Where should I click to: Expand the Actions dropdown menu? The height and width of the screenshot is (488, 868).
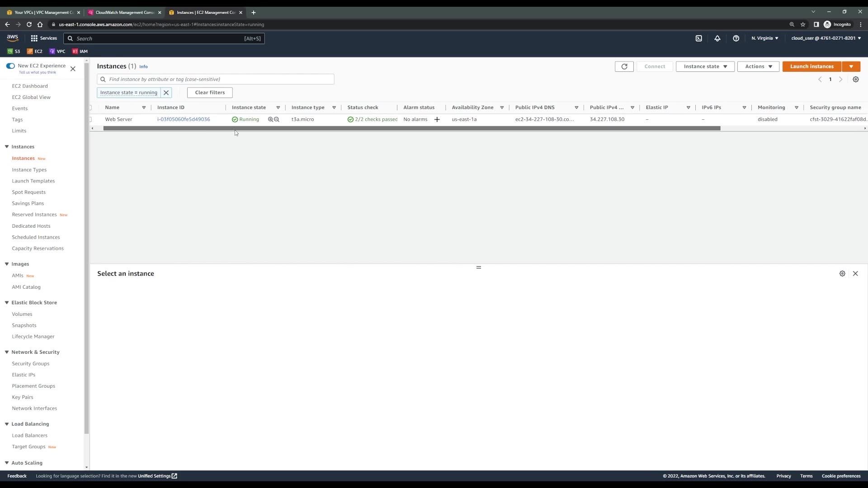point(758,66)
